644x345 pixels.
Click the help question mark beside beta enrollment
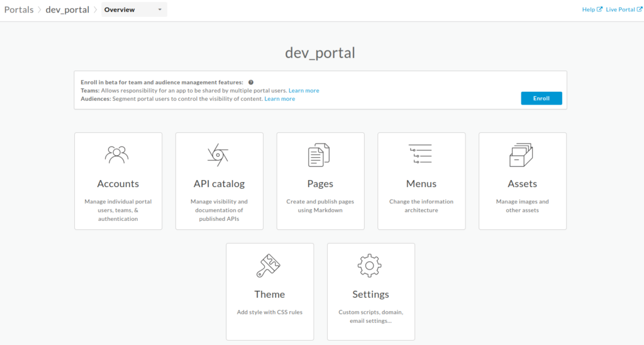[251, 82]
